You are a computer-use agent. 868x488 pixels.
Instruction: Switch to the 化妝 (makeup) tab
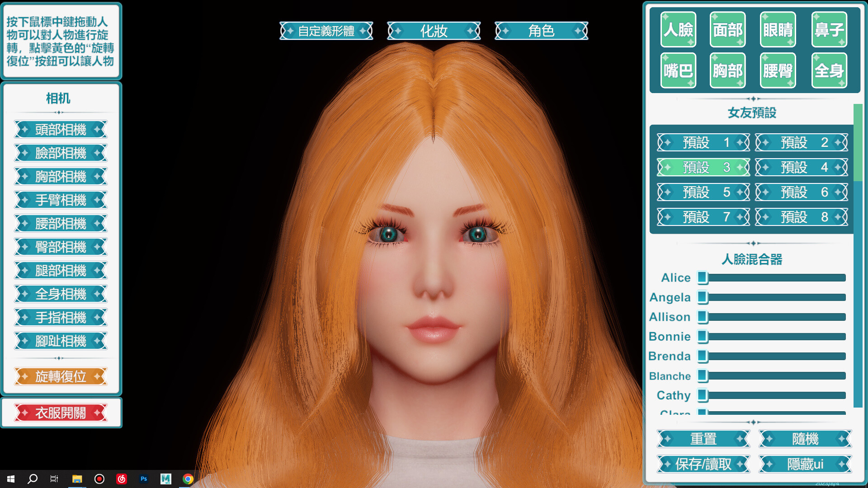pos(434,31)
